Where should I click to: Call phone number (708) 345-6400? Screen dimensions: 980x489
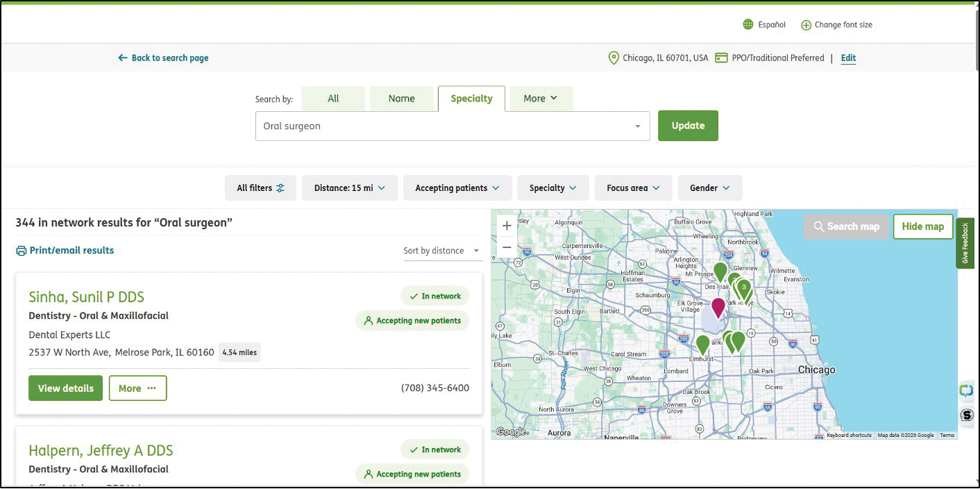(x=435, y=388)
